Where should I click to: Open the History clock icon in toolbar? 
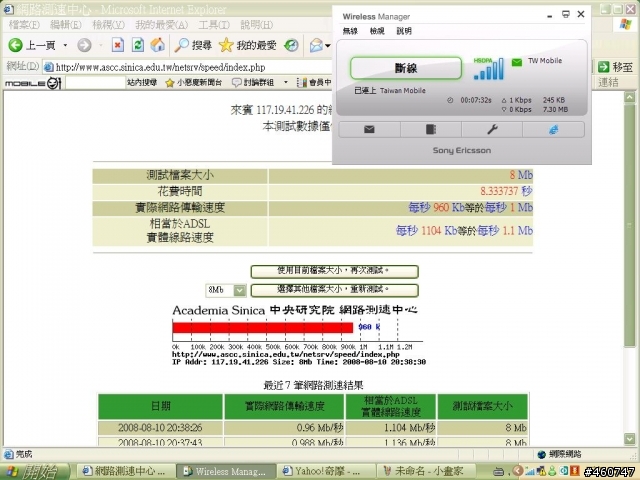coord(291,45)
